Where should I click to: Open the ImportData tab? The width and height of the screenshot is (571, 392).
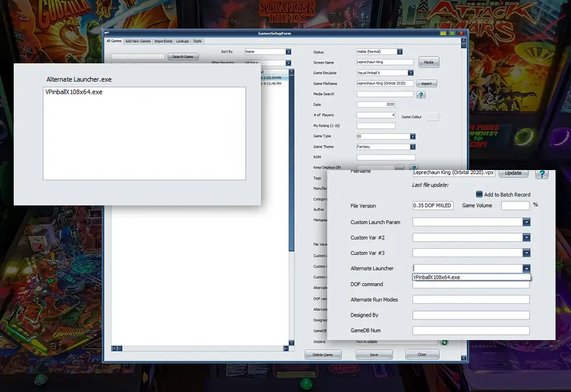click(x=163, y=41)
